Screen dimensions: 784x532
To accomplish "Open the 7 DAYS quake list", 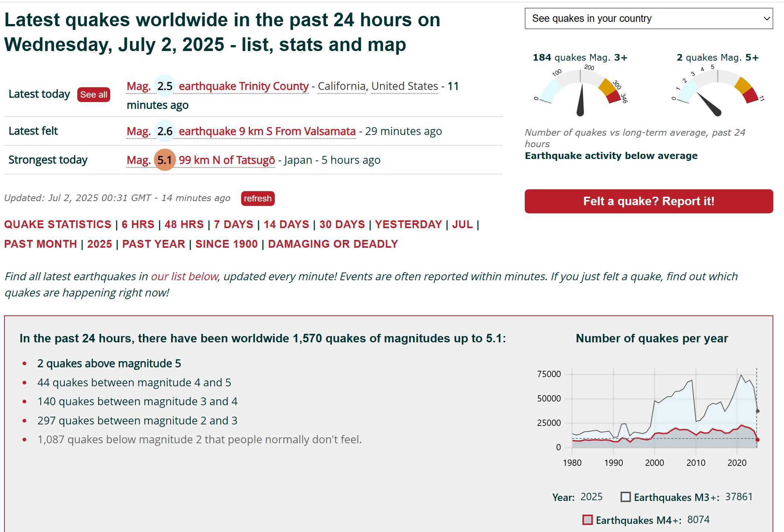I will [233, 224].
